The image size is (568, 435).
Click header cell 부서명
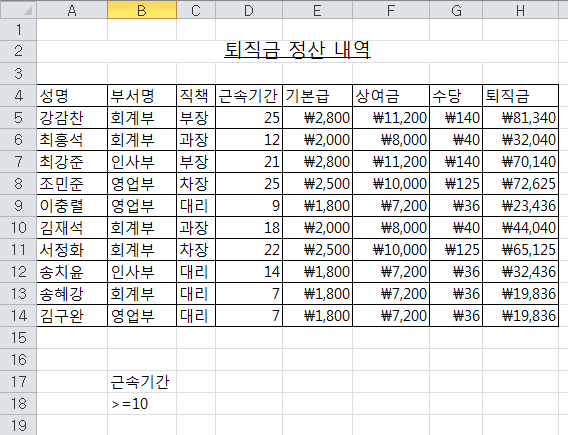(142, 96)
